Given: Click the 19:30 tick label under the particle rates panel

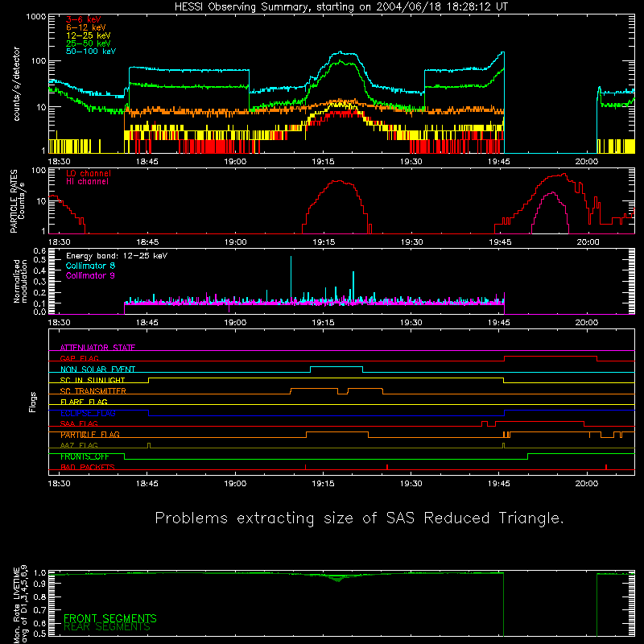Looking at the screenshot, I should tap(411, 242).
